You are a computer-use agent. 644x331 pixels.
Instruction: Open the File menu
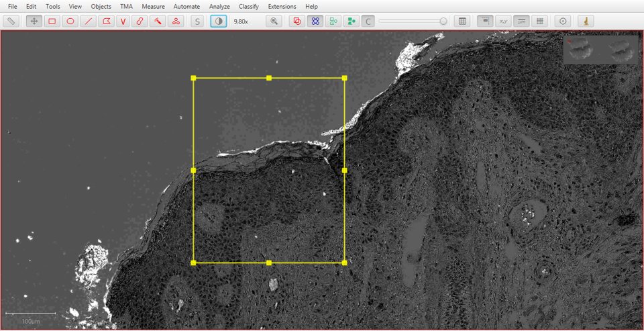coord(12,7)
